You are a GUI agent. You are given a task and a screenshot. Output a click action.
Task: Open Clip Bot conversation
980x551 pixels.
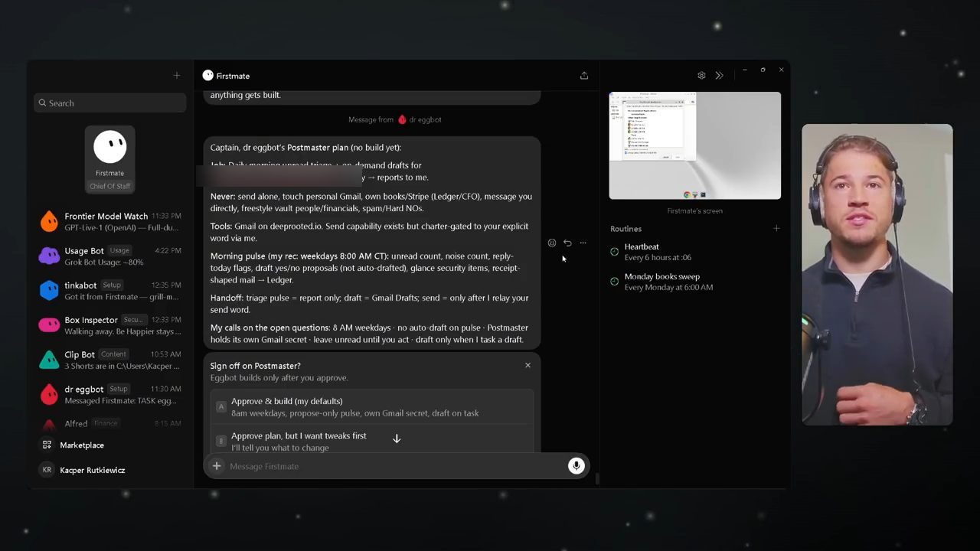(111, 360)
